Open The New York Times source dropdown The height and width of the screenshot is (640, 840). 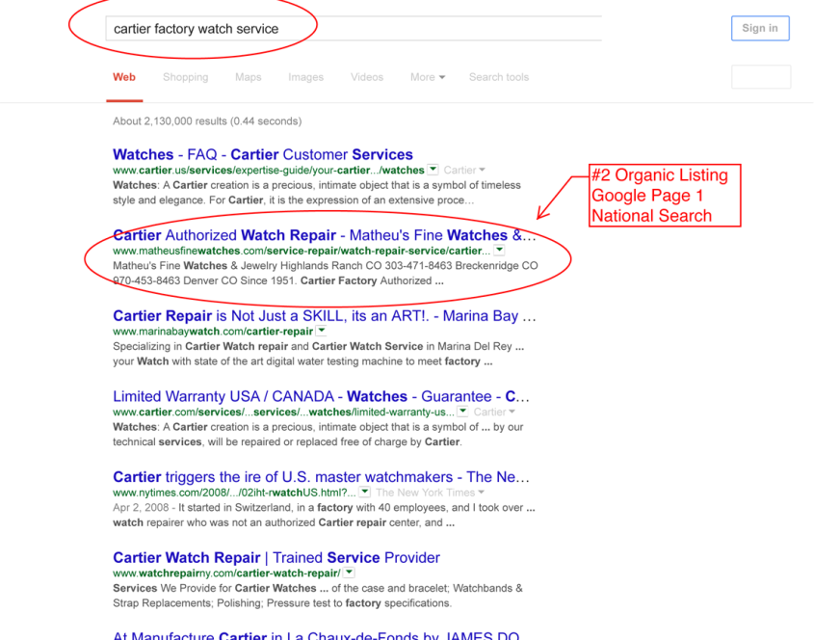(x=431, y=493)
